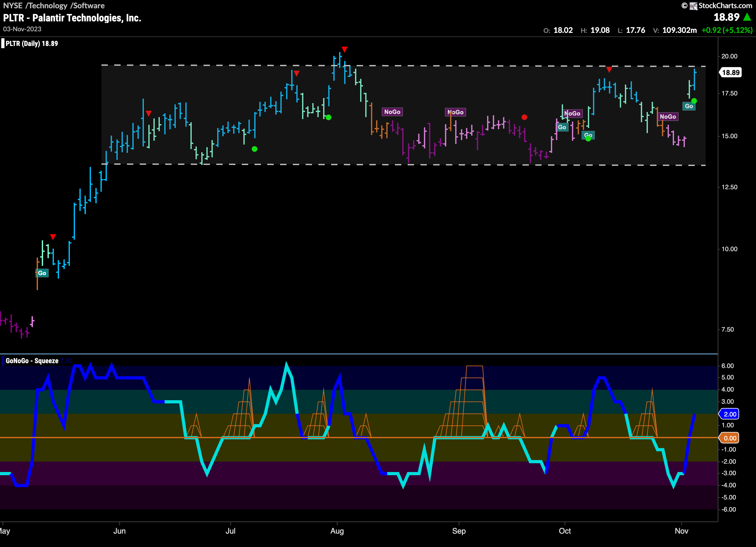Image resolution: width=756 pixels, height=547 pixels.
Task: Click the red dot in mid-September
Action: 524,117
